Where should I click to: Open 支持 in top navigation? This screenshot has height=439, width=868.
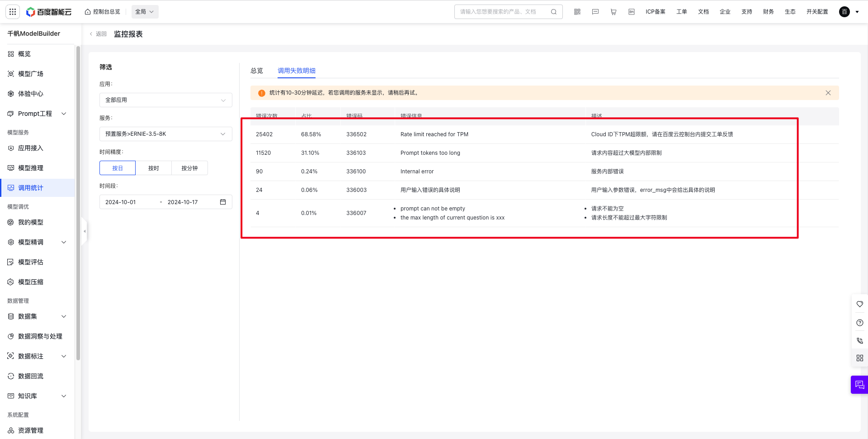(747, 12)
